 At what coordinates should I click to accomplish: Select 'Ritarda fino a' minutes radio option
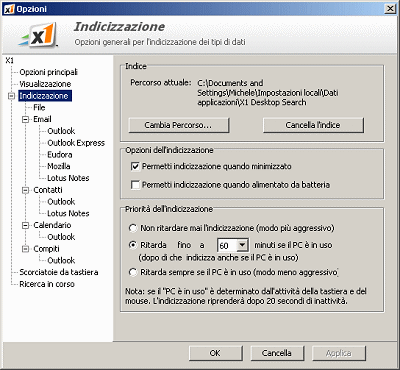[133, 245]
